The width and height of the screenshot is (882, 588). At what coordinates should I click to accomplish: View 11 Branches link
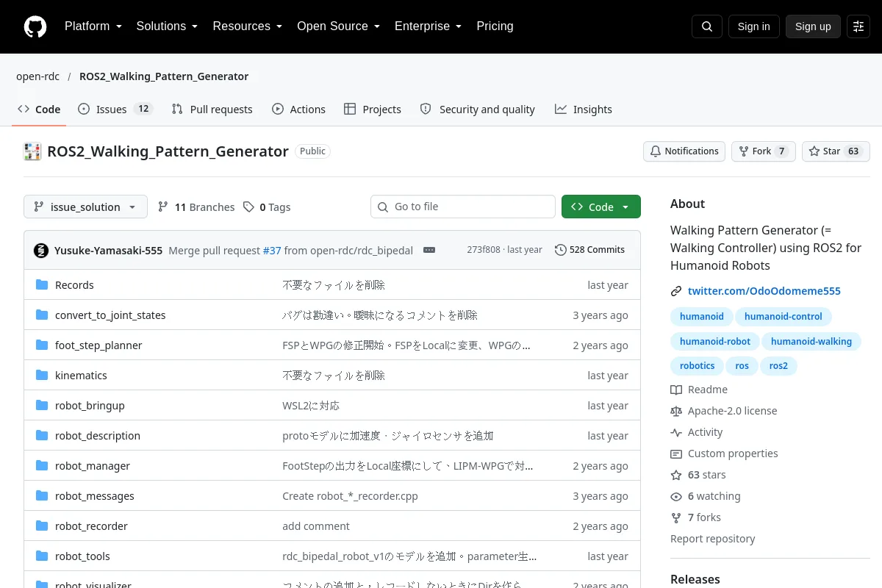click(196, 207)
